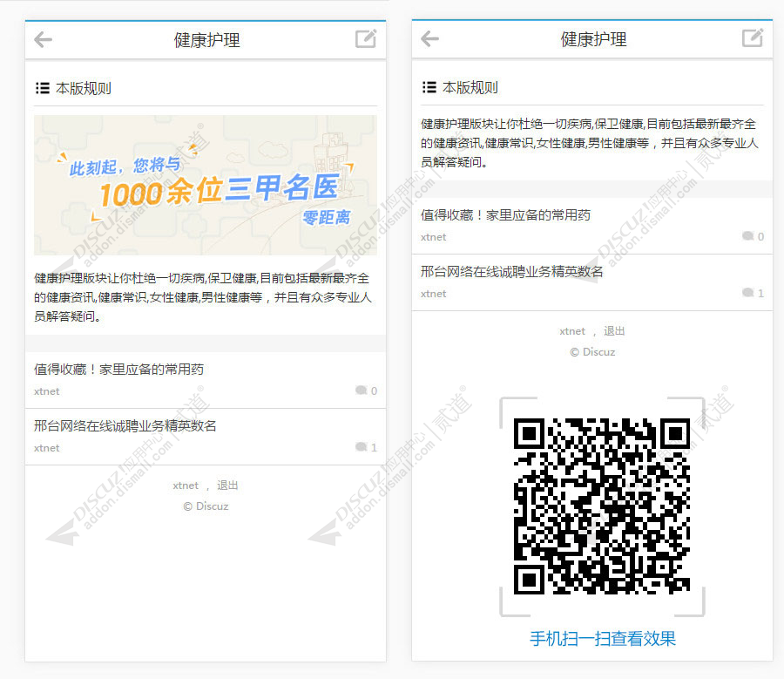Tap compose post icon in right preview
784x679 pixels.
pos(753,37)
